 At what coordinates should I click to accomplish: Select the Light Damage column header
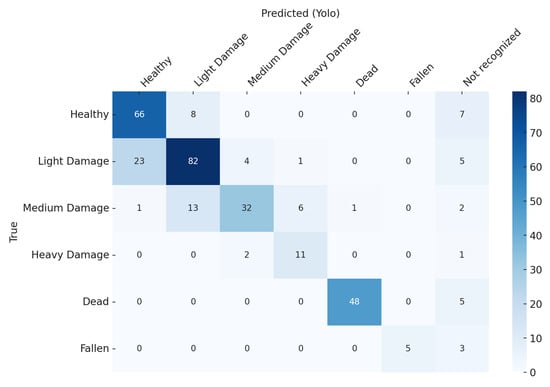pyautogui.click(x=221, y=60)
